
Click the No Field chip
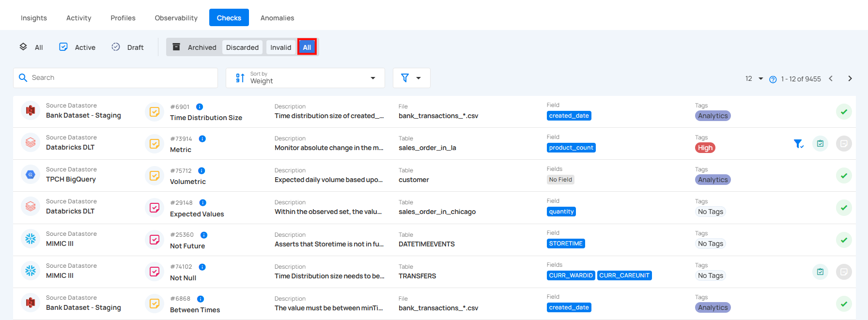[560, 180]
